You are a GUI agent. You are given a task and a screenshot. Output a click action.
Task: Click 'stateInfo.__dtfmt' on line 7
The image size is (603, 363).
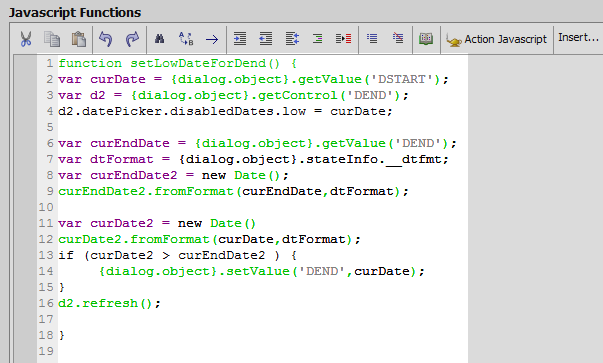(377, 160)
